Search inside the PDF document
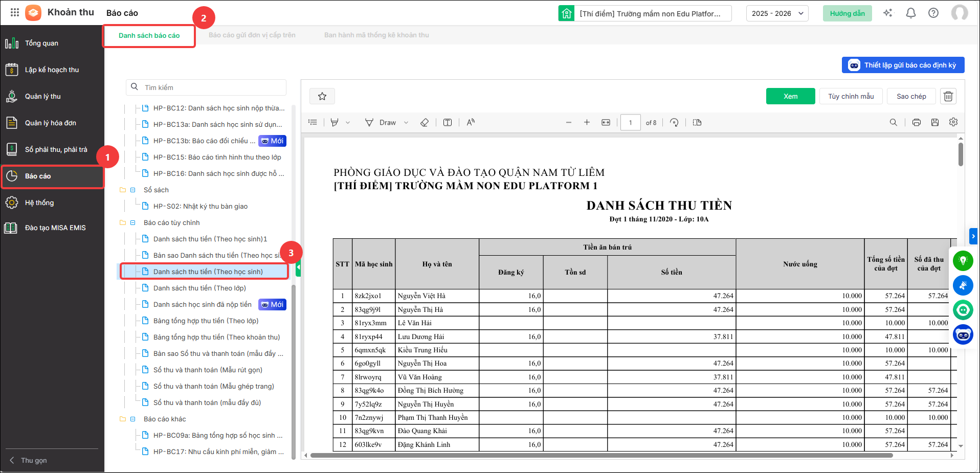The image size is (980, 473). click(894, 122)
